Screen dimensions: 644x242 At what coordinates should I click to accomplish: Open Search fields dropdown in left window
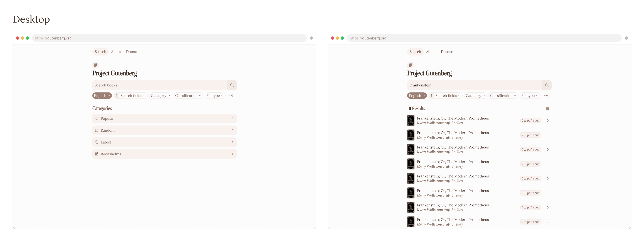click(x=130, y=96)
